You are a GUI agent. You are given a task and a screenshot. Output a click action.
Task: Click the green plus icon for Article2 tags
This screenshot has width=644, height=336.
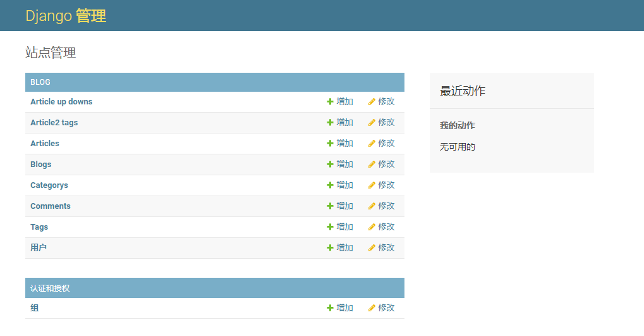coord(330,123)
